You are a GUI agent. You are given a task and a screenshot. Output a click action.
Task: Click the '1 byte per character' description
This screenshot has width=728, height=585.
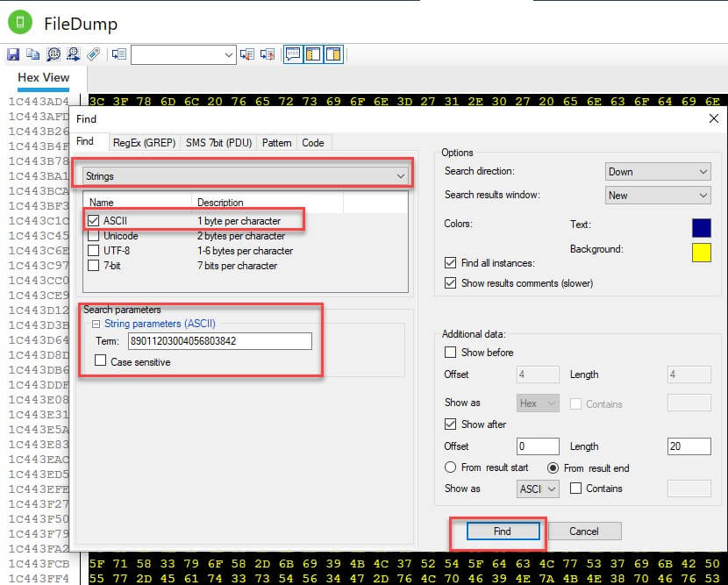pos(239,221)
